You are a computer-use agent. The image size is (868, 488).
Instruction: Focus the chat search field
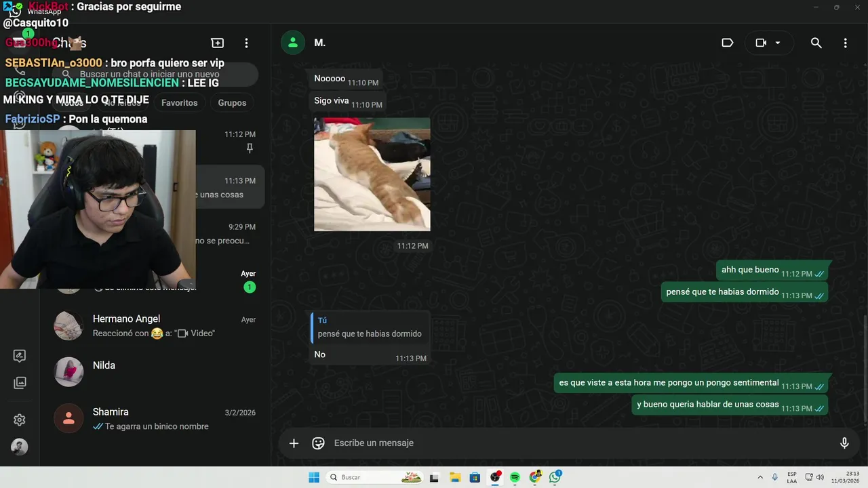pyautogui.click(x=156, y=75)
